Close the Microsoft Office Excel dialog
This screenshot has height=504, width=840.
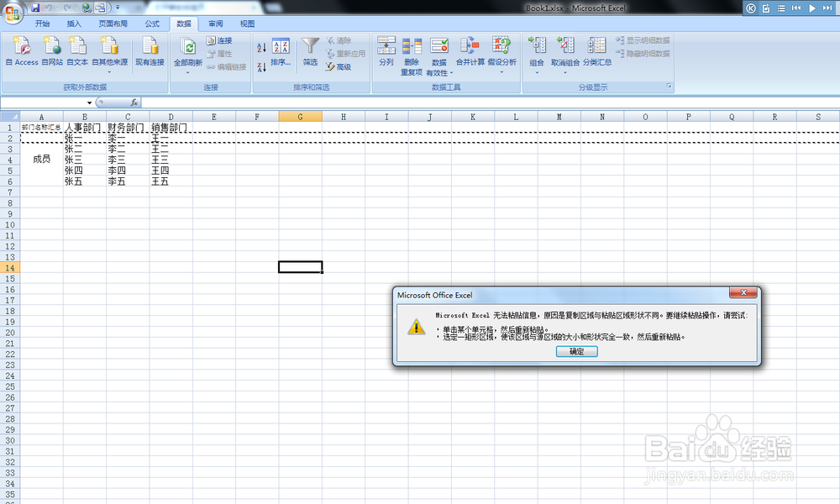[743, 292]
